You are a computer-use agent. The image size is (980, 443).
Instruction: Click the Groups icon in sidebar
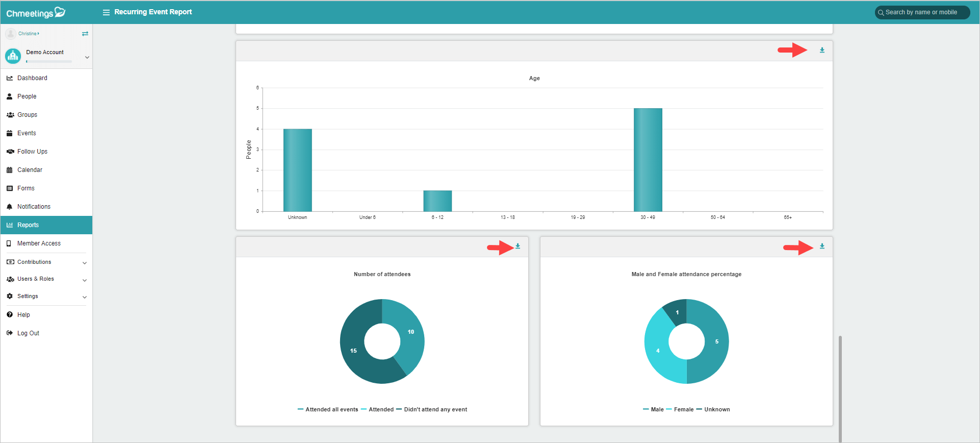10,115
